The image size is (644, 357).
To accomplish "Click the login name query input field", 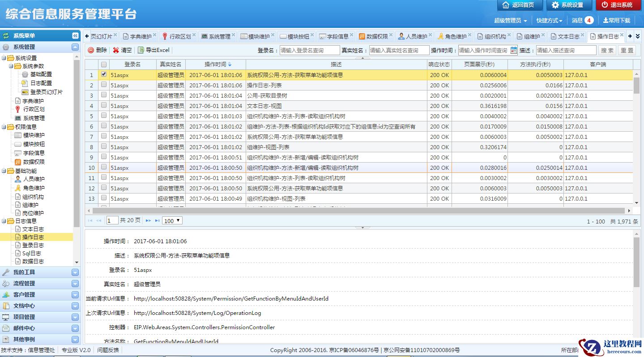I will (x=310, y=50).
